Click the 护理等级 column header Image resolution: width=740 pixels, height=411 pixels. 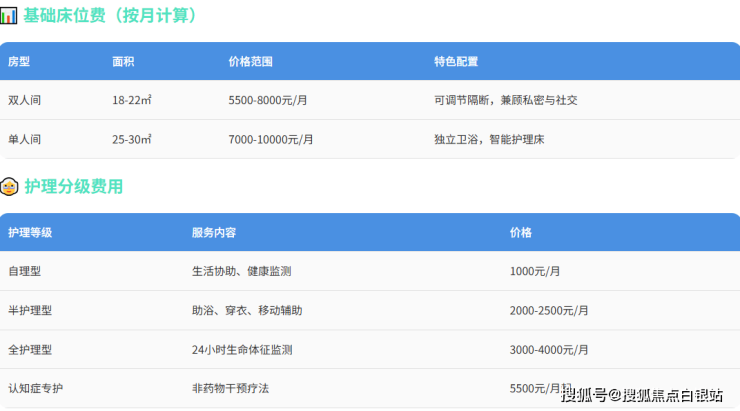(x=30, y=232)
